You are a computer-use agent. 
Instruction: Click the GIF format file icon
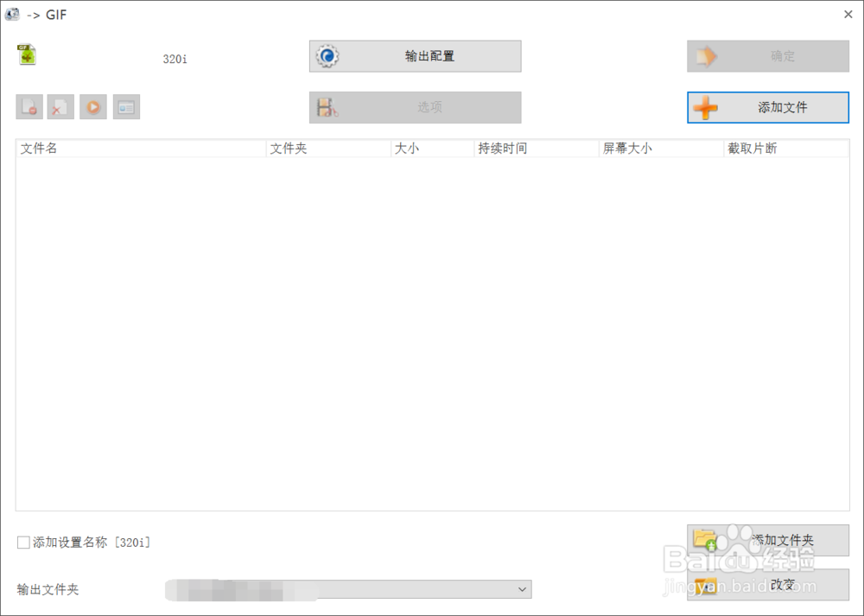pyautogui.click(x=27, y=54)
